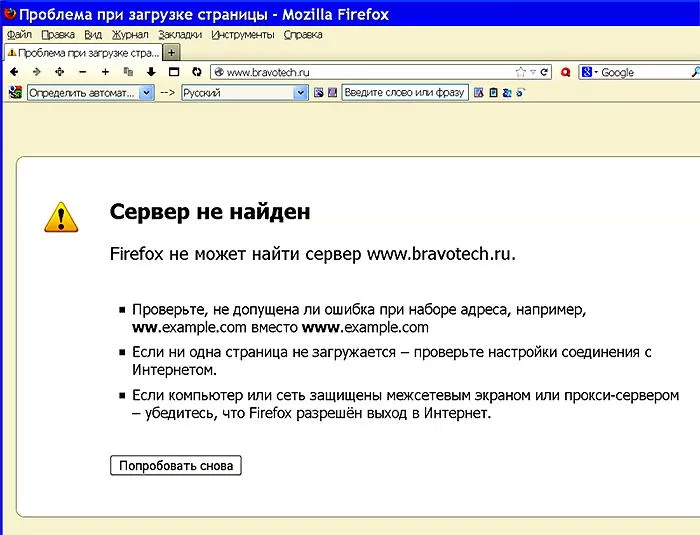Click the clipboard icon in translator toolbar
This screenshot has height=535, width=700.
pos(493,92)
